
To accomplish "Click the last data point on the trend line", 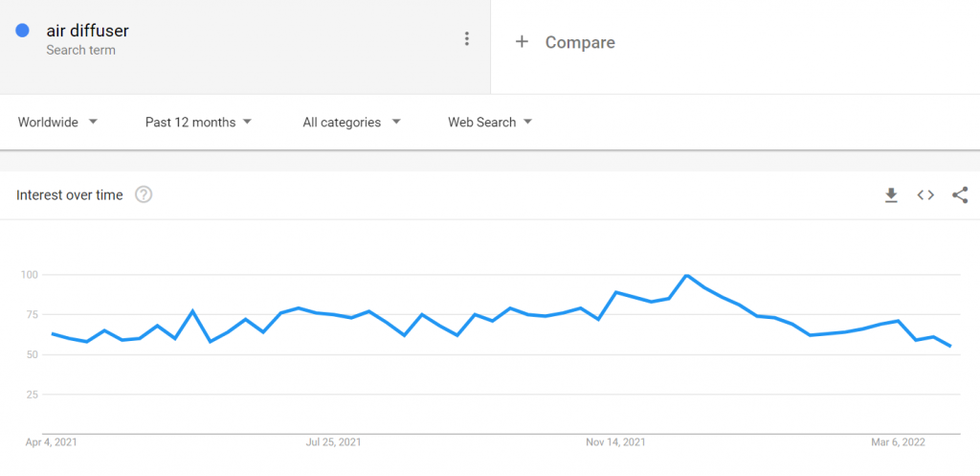I will [950, 346].
